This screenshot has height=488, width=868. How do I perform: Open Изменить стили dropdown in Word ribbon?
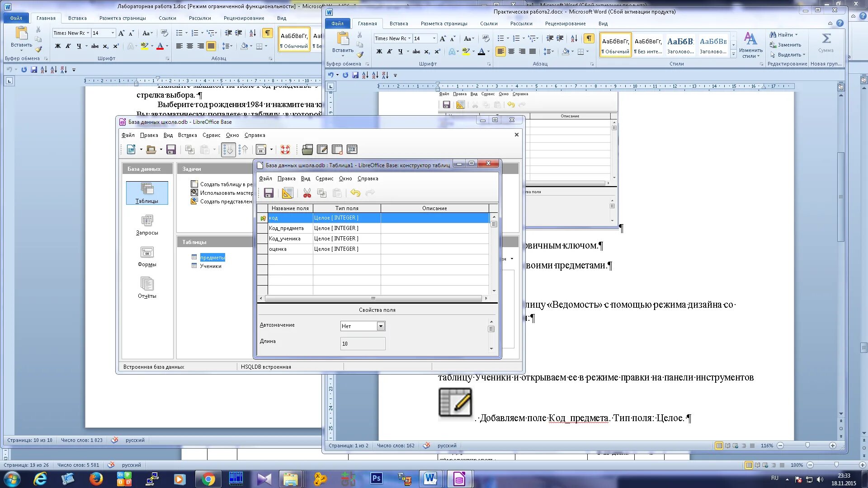point(751,45)
